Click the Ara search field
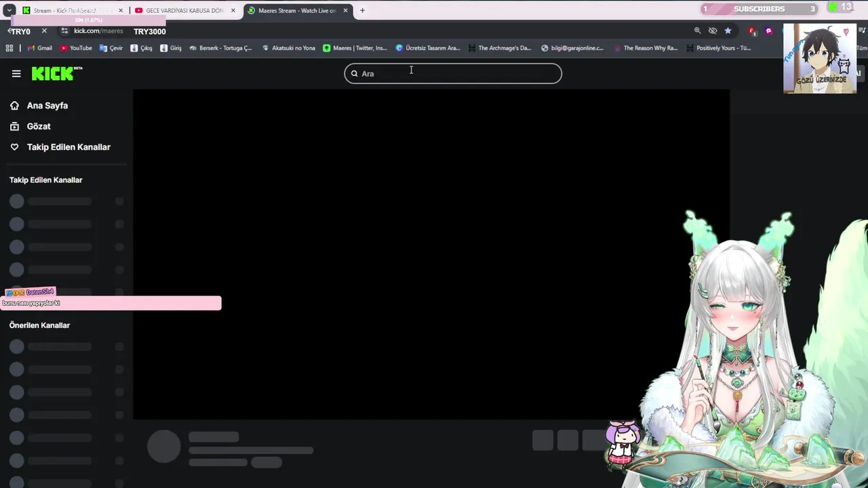This screenshot has width=868, height=488. (x=453, y=73)
